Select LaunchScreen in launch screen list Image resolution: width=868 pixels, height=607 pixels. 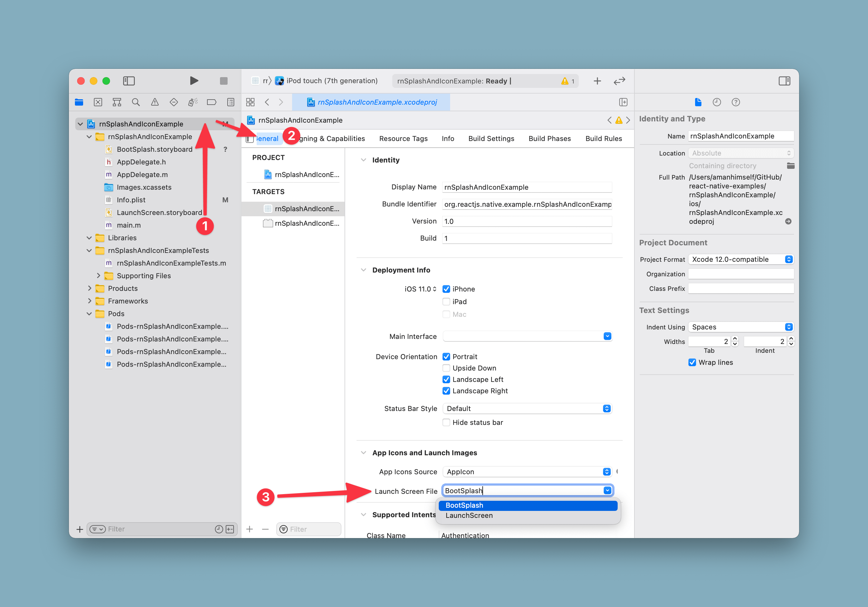[x=528, y=516]
